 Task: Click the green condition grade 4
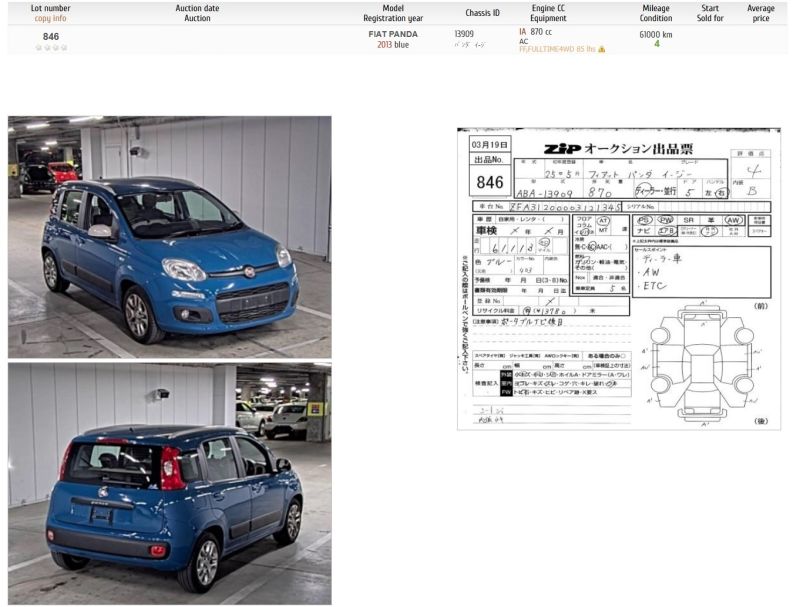point(657,44)
